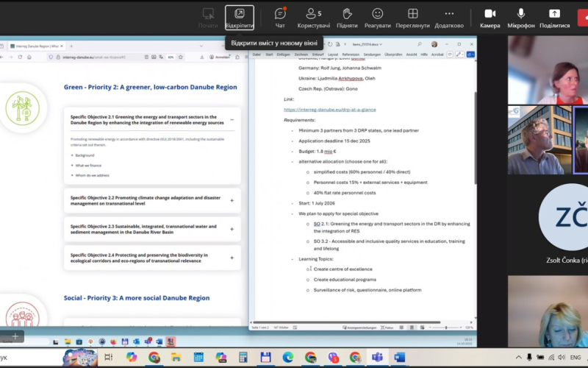
Task: Open Microsoft Teams from the taskbar
Action: coord(378,357)
